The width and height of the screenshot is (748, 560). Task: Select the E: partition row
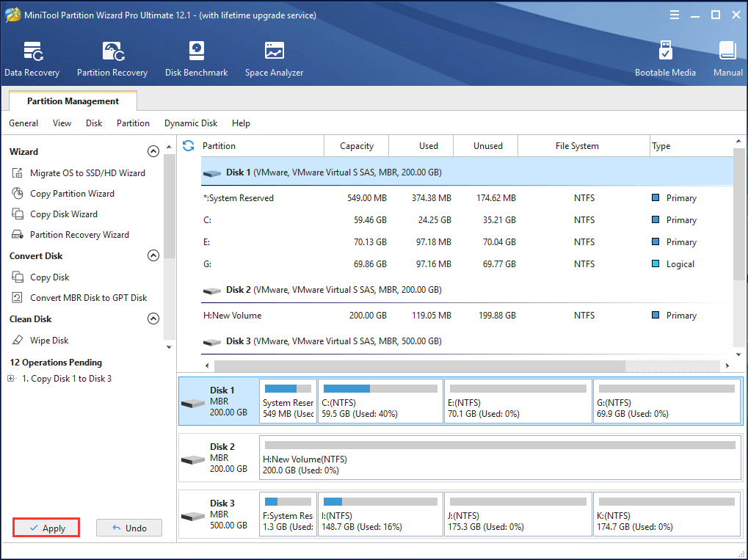467,242
